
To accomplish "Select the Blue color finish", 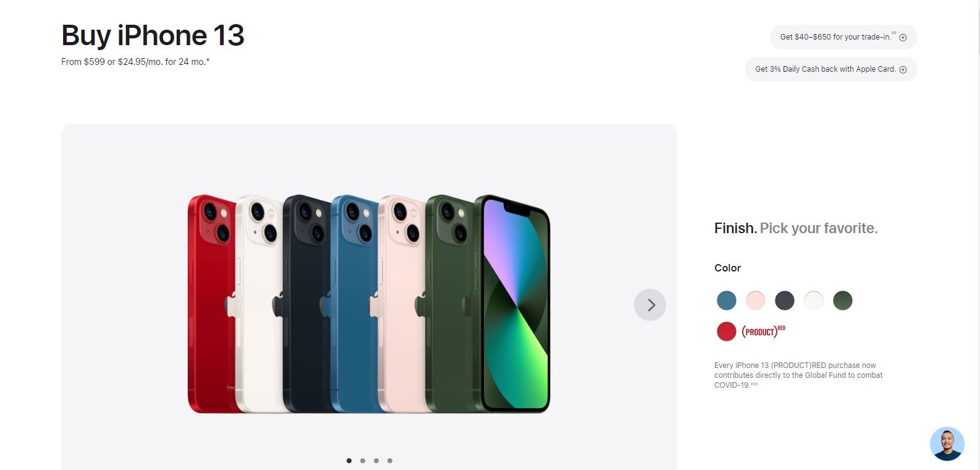I will click(x=727, y=301).
